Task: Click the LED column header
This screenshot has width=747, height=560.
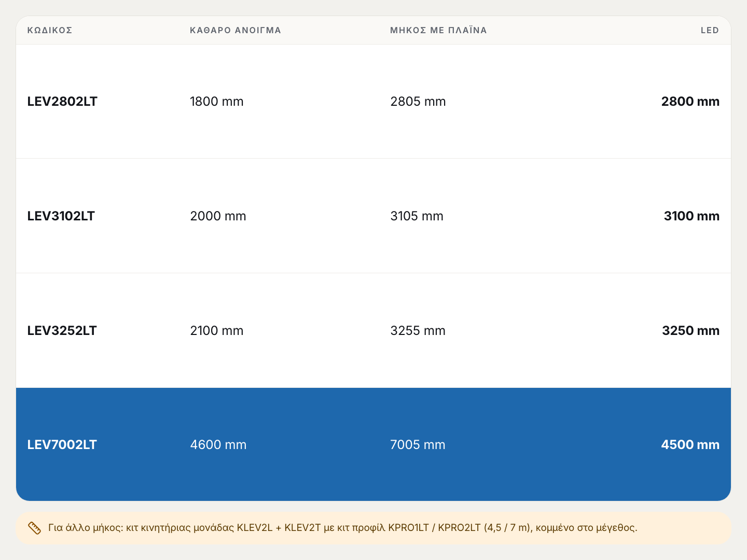Action: tap(710, 30)
